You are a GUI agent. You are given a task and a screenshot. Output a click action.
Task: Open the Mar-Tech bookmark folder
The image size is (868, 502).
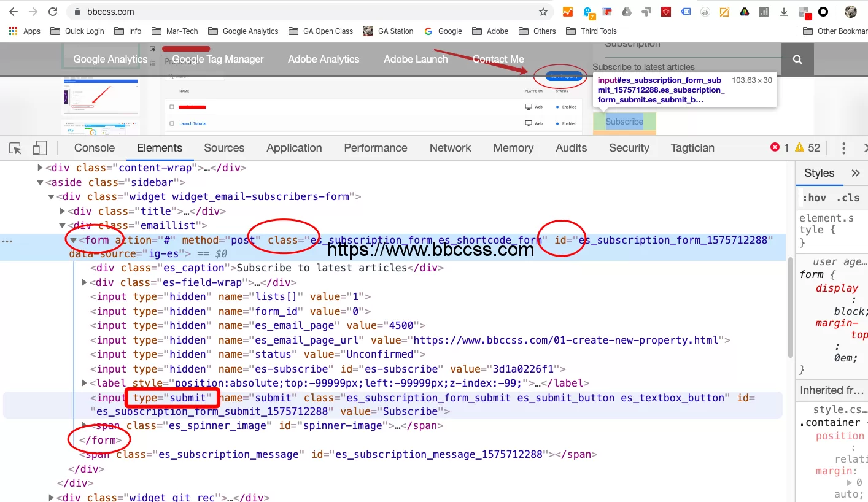click(x=175, y=31)
